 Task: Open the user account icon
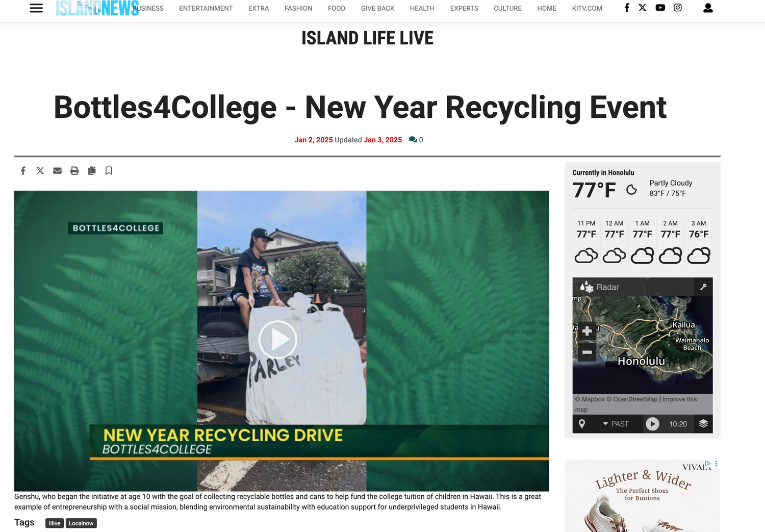708,8
